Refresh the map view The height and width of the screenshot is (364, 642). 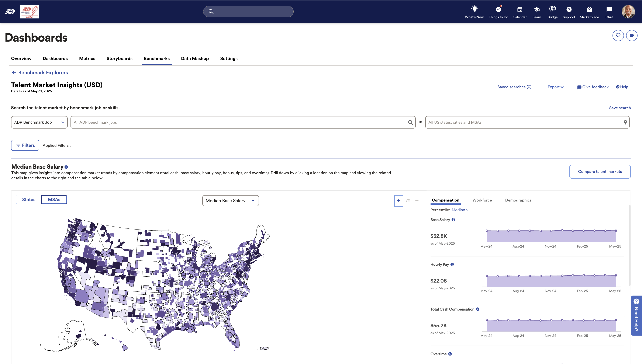[408, 200]
